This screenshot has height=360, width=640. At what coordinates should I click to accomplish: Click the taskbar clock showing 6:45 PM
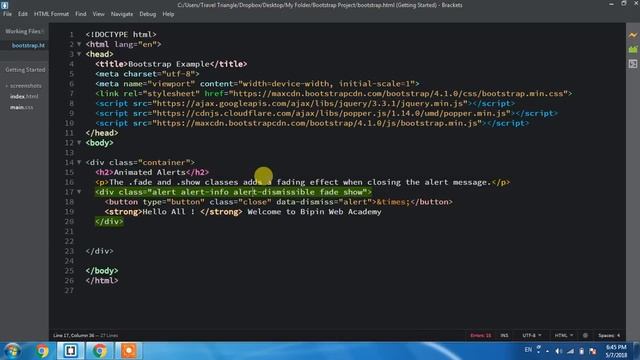[616, 351]
